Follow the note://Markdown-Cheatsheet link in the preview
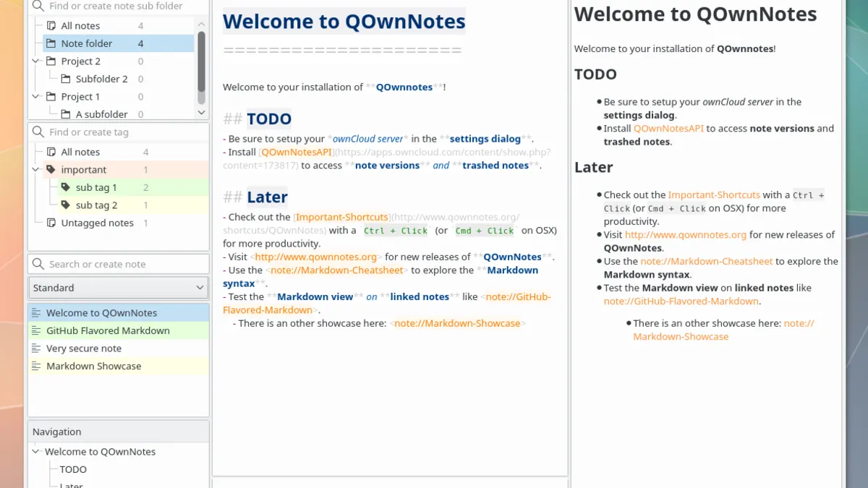The height and width of the screenshot is (488, 868). click(707, 262)
